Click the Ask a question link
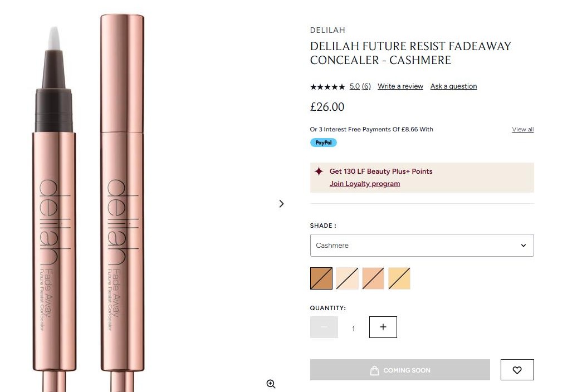Screen dimensions: 582x392 tap(453, 86)
